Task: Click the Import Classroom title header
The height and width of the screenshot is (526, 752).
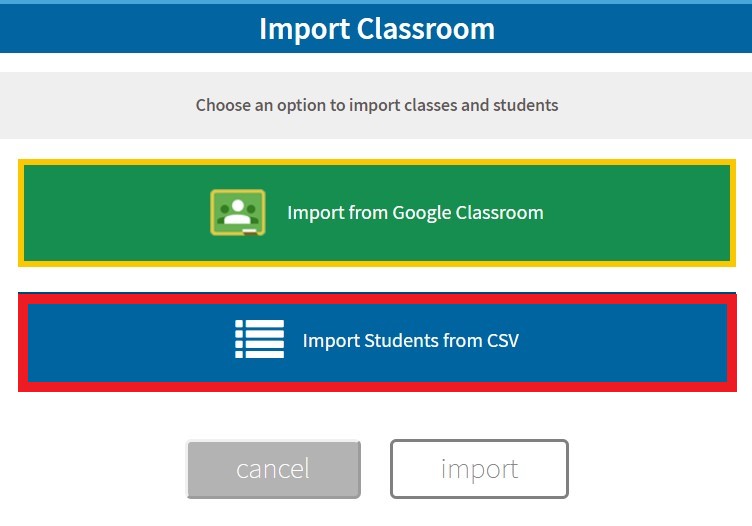Action: click(376, 28)
